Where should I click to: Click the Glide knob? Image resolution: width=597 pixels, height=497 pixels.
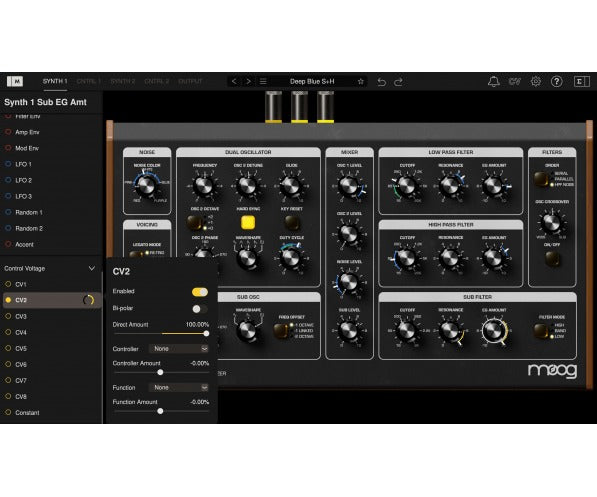pyautogui.click(x=291, y=185)
